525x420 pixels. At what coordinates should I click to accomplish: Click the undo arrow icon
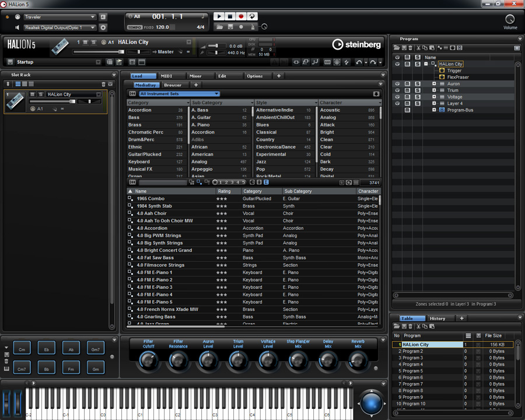(x=359, y=62)
